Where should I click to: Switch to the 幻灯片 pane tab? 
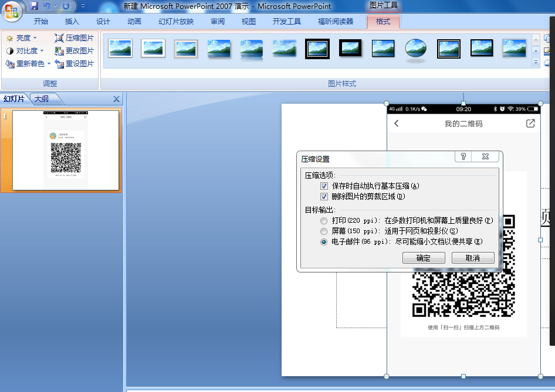pyautogui.click(x=14, y=99)
